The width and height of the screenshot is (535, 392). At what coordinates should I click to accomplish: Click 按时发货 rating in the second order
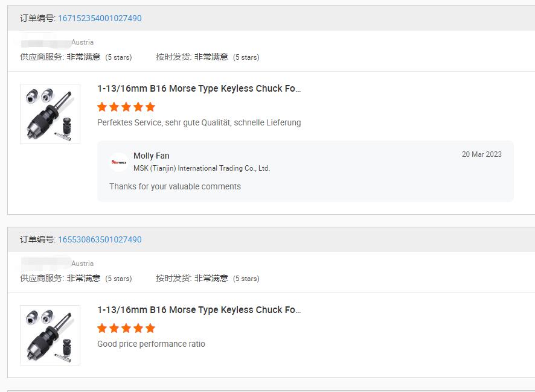pyautogui.click(x=207, y=279)
